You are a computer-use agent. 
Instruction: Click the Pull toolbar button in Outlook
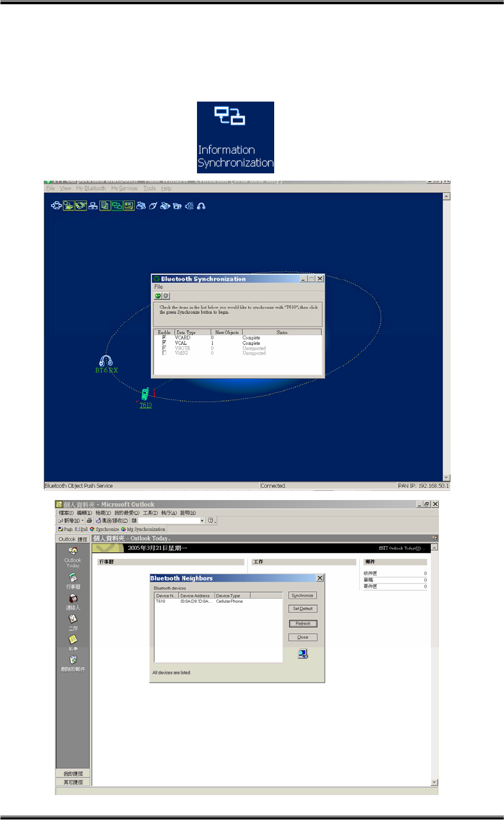point(81,529)
